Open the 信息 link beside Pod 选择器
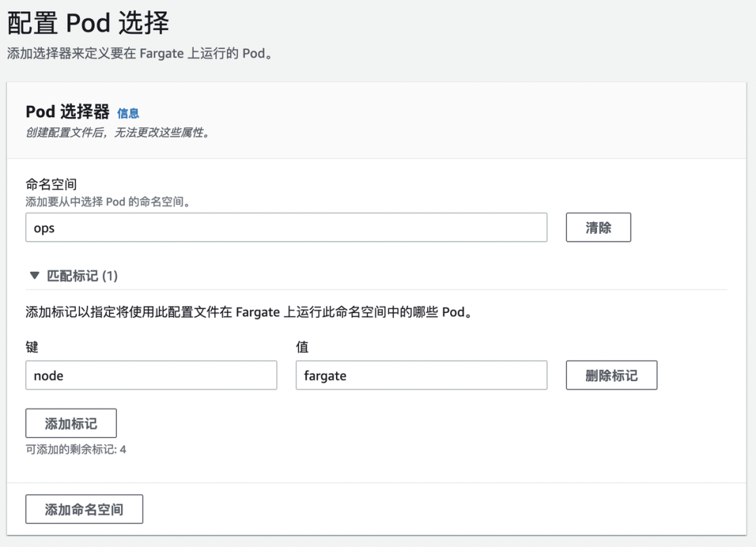 point(128,113)
